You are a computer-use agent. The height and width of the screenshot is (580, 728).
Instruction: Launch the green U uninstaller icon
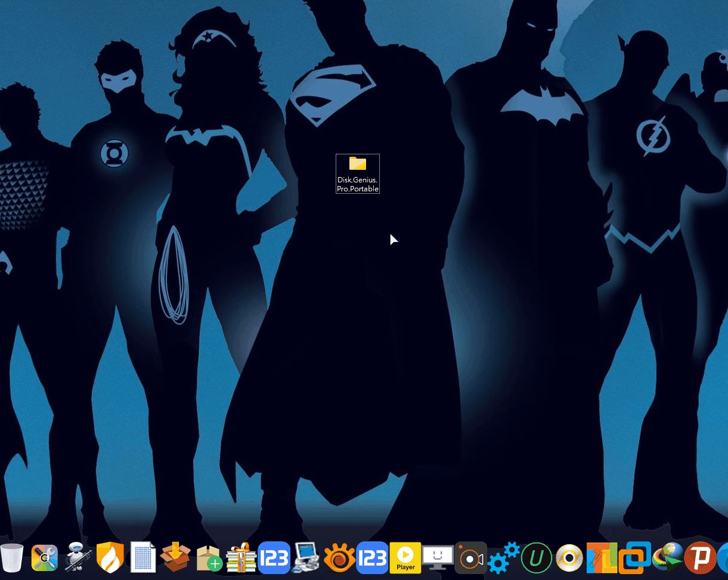[x=537, y=558]
